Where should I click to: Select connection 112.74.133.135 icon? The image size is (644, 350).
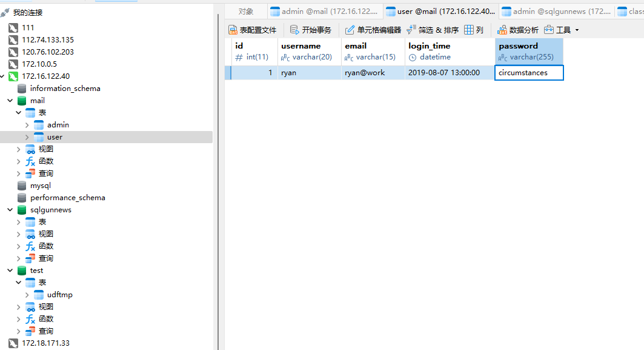point(13,40)
